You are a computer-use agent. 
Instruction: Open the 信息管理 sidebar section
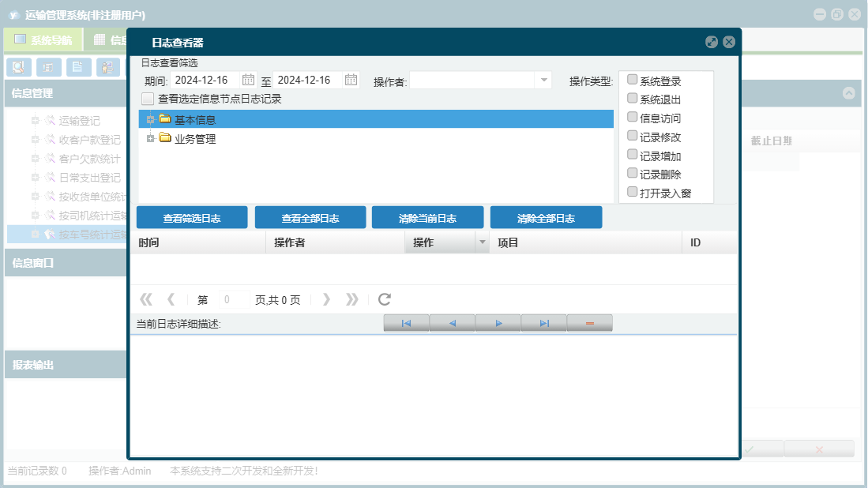[x=66, y=93]
